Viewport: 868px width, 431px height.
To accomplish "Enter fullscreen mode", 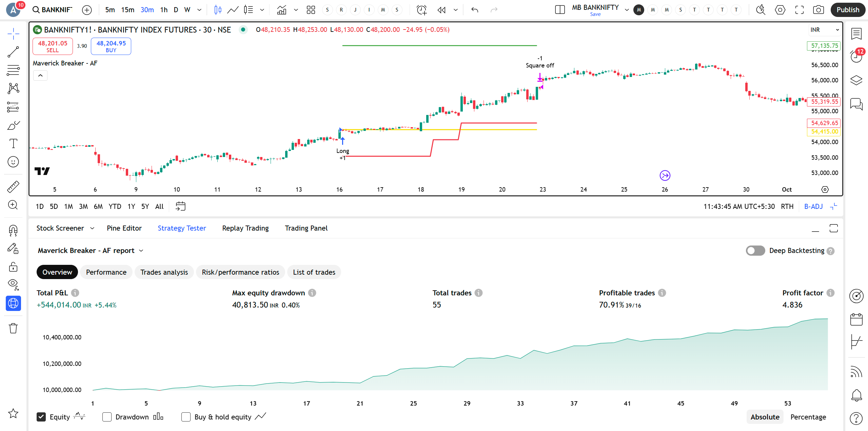I will 799,10.
